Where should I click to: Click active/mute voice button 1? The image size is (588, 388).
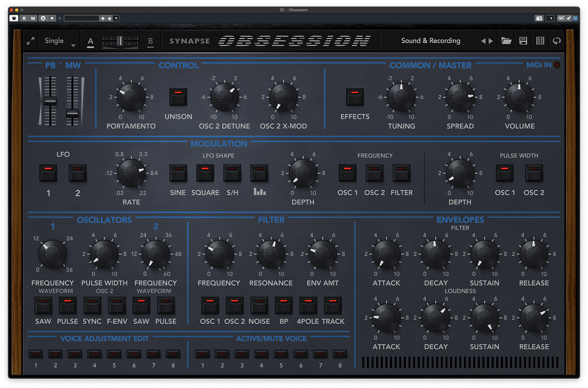click(x=203, y=354)
